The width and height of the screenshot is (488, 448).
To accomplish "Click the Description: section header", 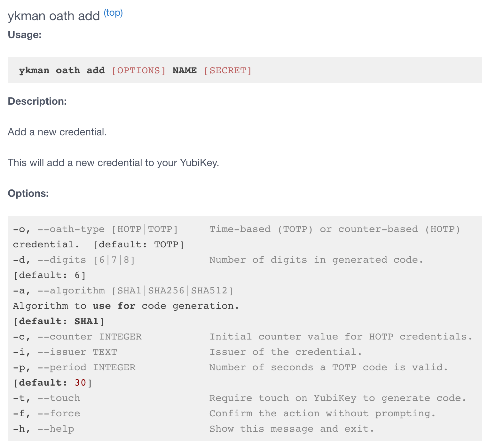I will point(37,101).
